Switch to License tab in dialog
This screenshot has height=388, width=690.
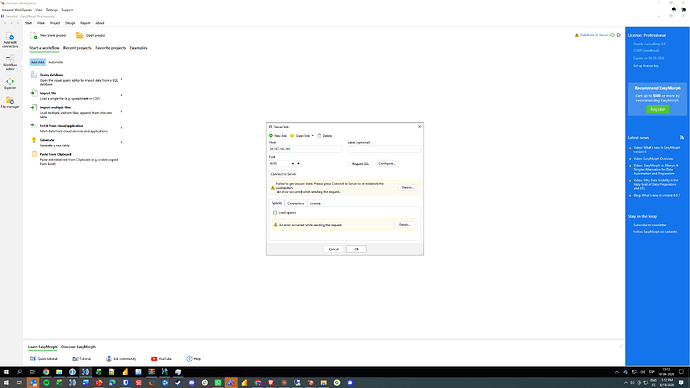[x=315, y=203]
